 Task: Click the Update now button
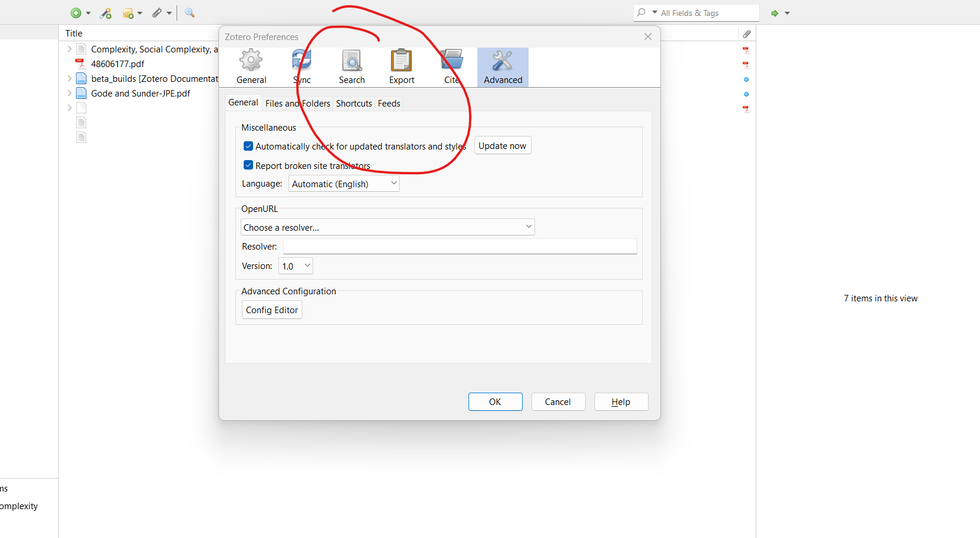click(x=503, y=145)
